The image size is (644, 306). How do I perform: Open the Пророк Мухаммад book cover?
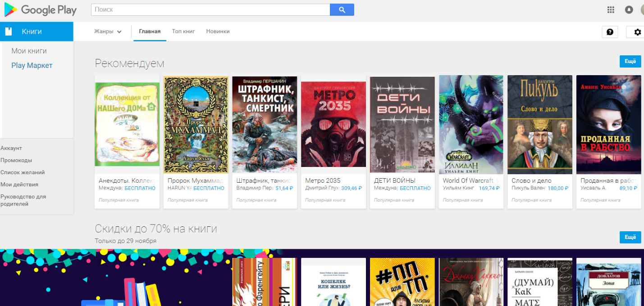(196, 125)
